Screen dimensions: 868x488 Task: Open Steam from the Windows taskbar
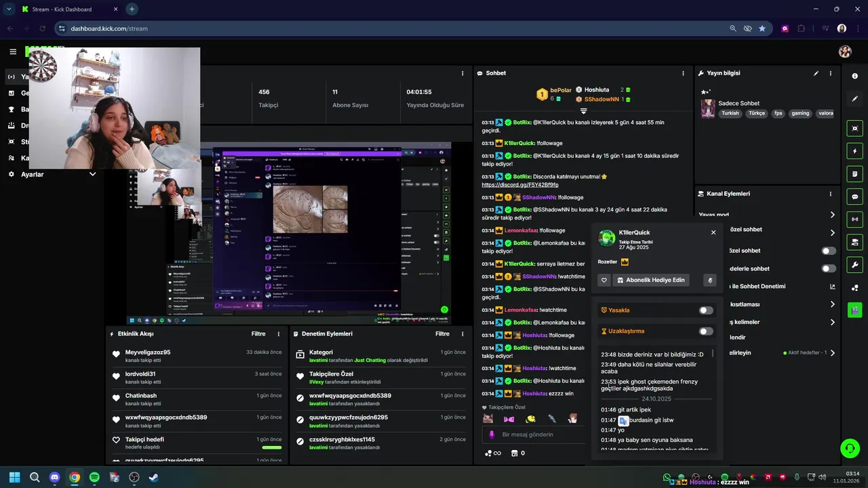[x=154, y=477]
